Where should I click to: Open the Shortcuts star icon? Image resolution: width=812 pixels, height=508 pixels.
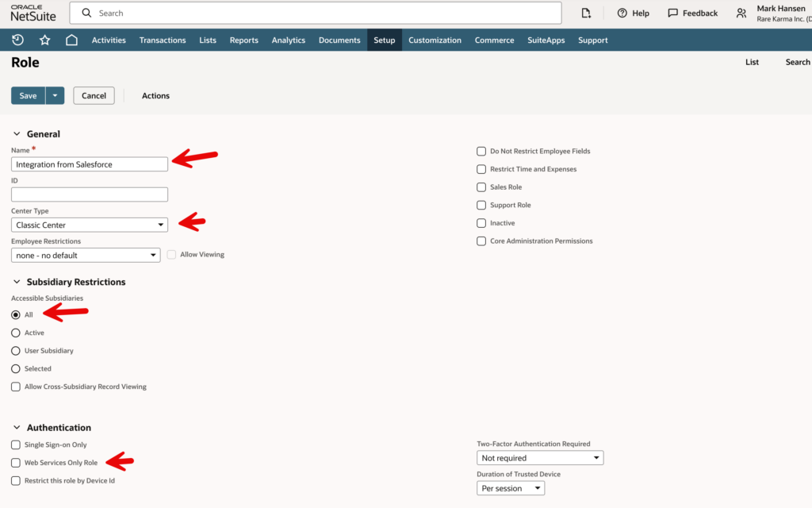pos(44,40)
